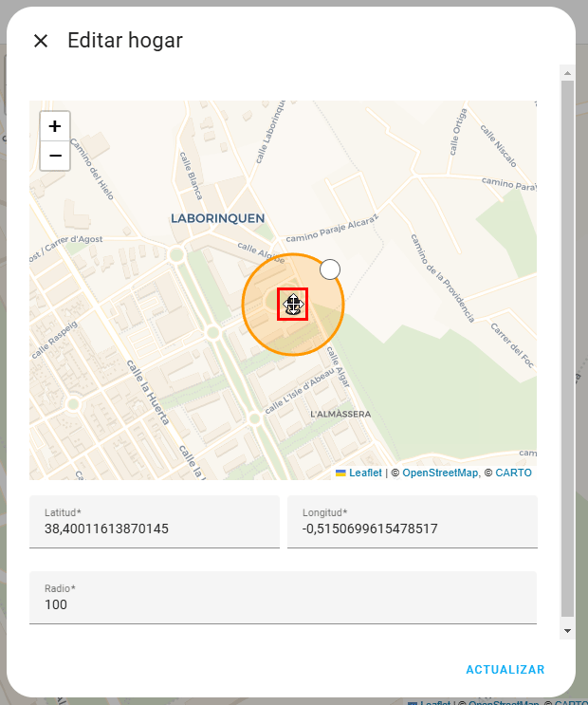Viewport: 588px width, 705px height.
Task: Click the scrollbar down arrow
Action: click(567, 630)
